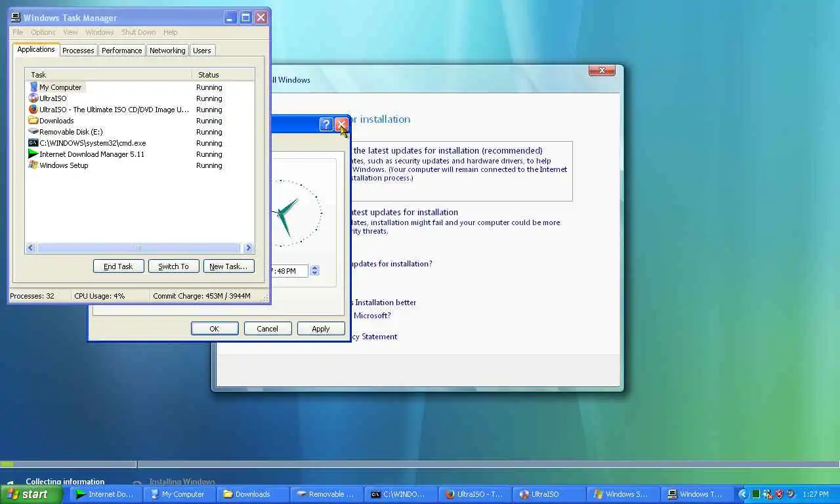Click the 'Commit Charge: 453M / 3944M' status text
Screen dimensions: 840x504
click(x=201, y=296)
